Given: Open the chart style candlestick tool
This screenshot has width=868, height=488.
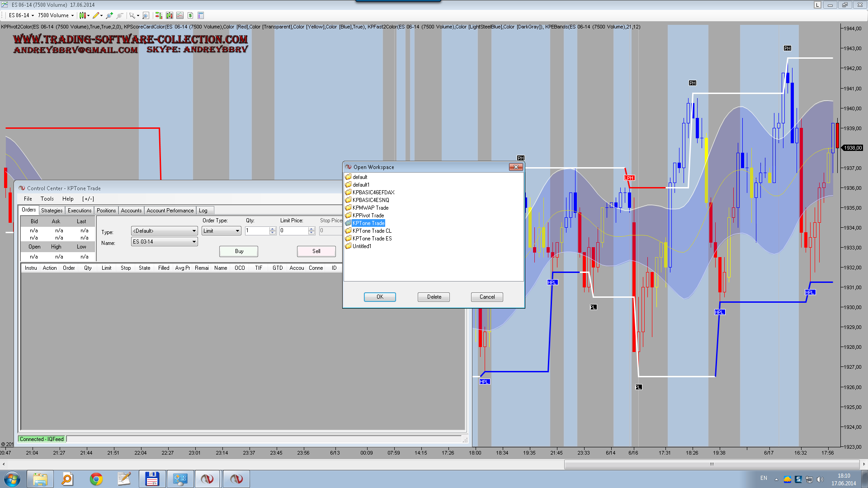Looking at the screenshot, I should pos(82,15).
